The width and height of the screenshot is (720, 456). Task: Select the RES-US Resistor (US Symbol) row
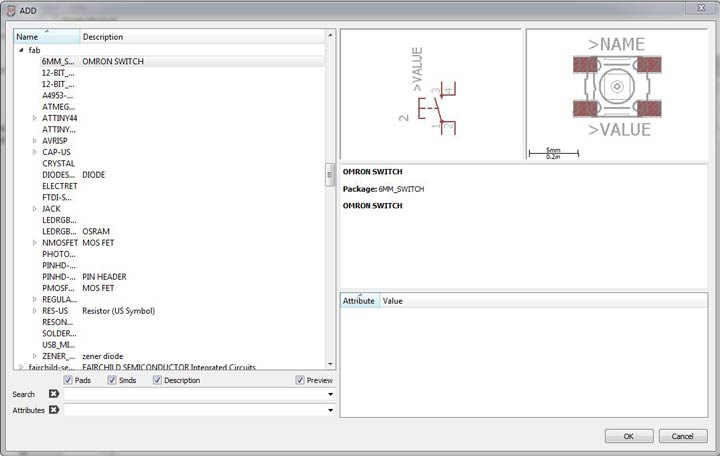click(182, 311)
